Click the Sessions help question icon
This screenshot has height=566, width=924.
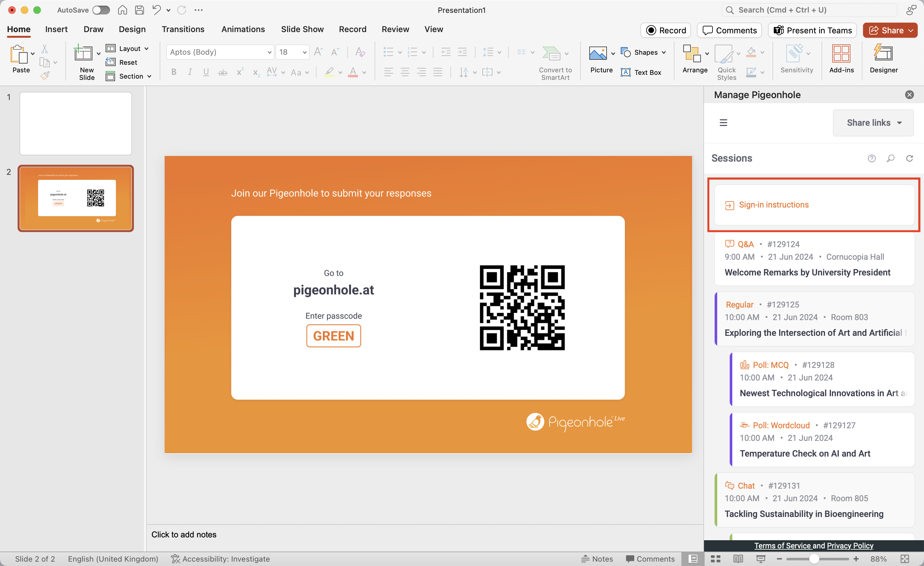click(872, 158)
